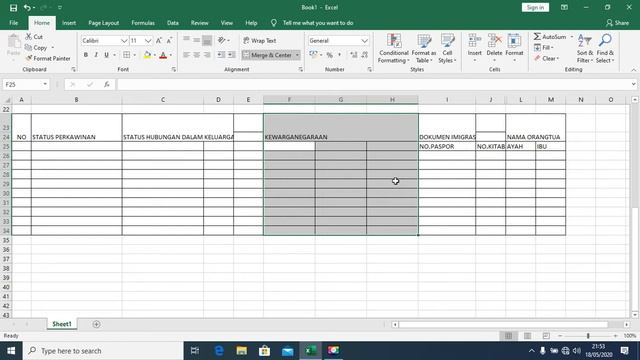640x360 pixels.
Task: Toggle Bold formatting
Action: (x=86, y=55)
